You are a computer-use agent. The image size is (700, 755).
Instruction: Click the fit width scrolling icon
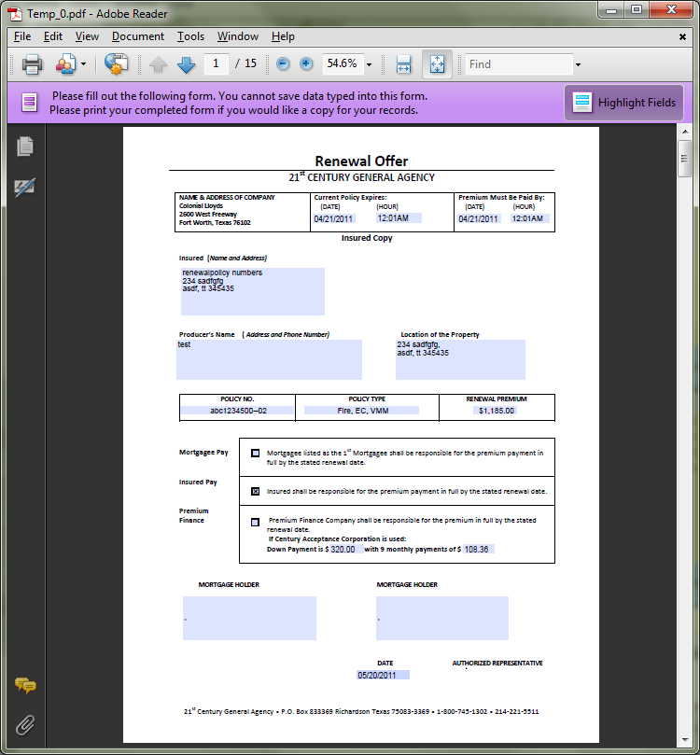[x=403, y=64]
